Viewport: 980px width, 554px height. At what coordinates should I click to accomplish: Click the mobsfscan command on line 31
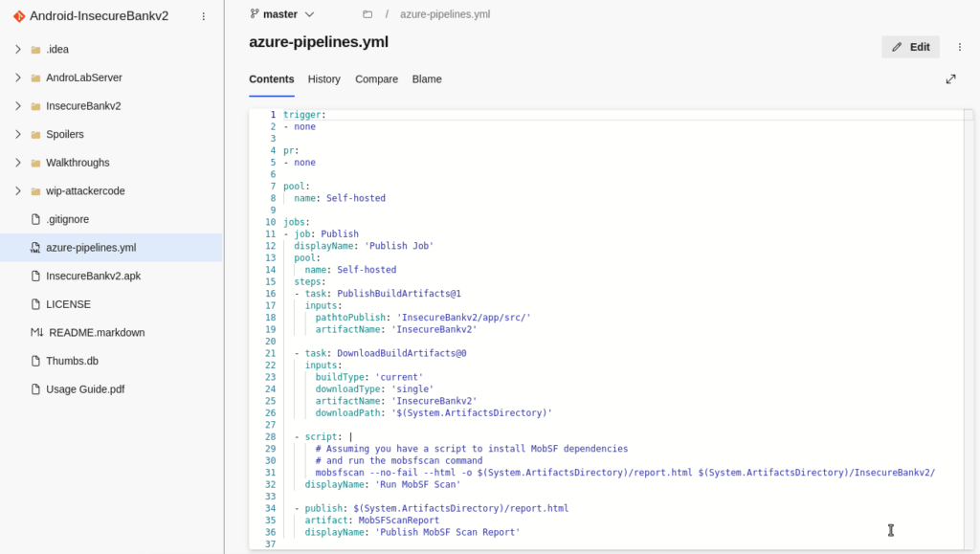tap(625, 473)
